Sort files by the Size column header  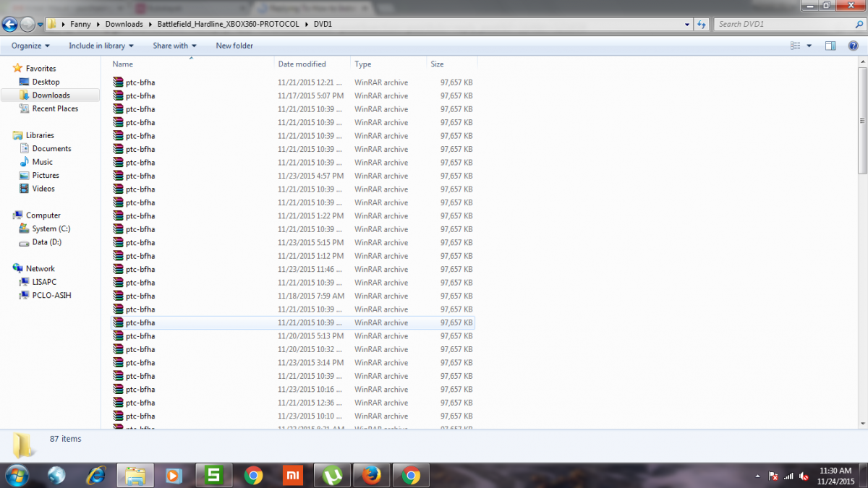(438, 64)
